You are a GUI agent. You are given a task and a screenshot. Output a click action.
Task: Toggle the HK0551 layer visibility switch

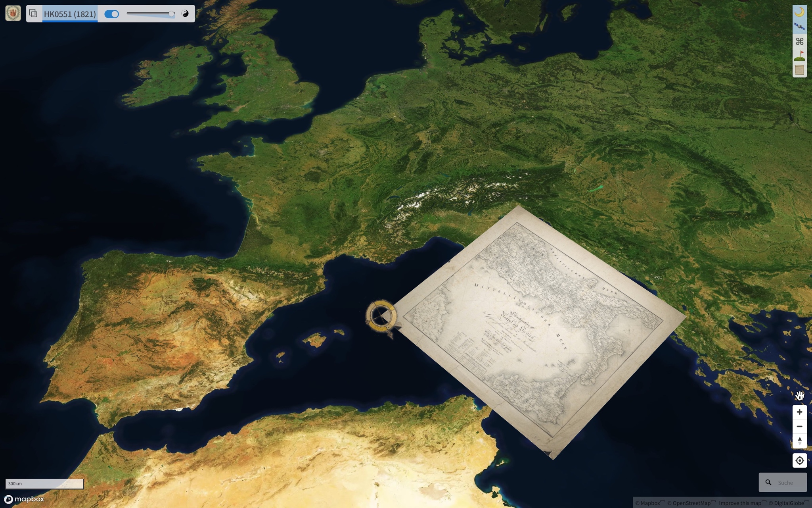point(111,14)
